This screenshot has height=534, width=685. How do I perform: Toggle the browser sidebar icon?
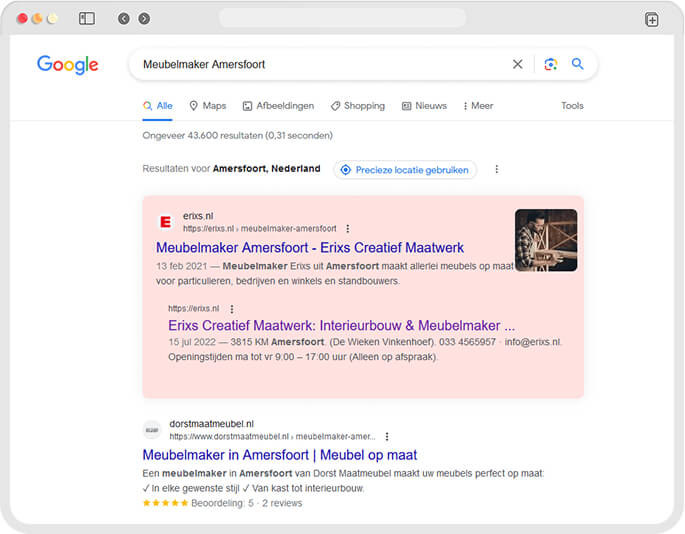click(x=87, y=18)
